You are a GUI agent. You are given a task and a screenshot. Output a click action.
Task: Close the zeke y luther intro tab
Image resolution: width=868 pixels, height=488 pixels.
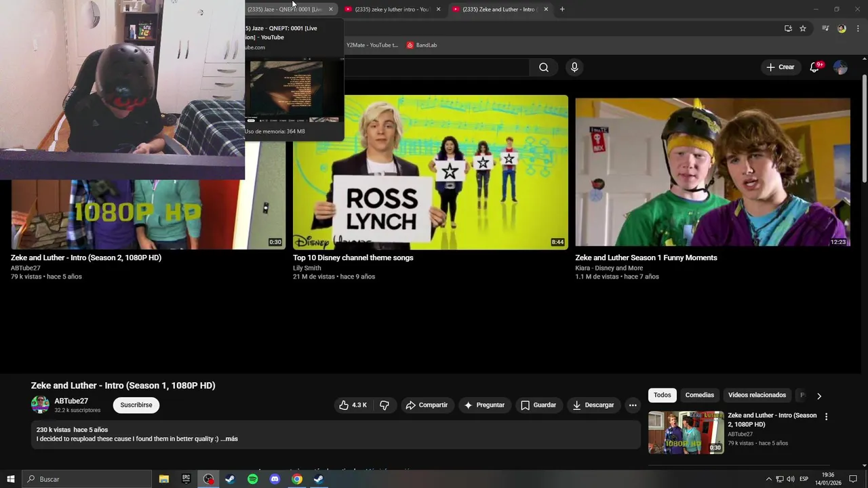pos(438,9)
